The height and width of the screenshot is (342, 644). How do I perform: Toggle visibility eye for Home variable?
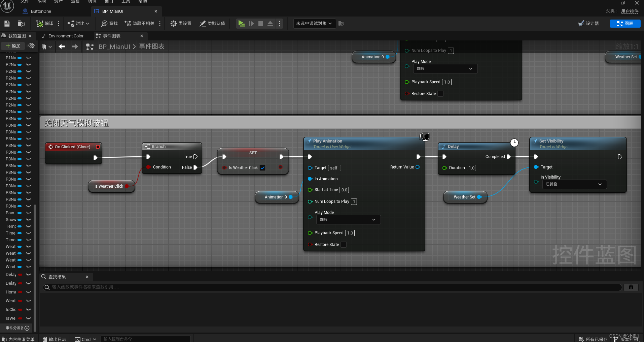point(29,292)
